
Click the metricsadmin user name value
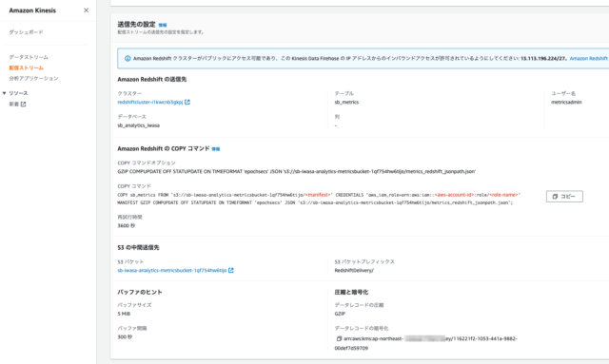click(x=566, y=102)
